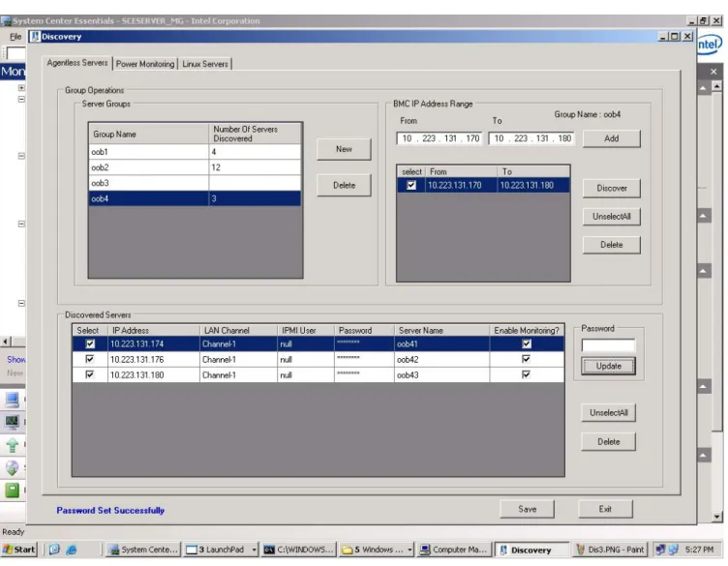Click the Windows Start button
728x566 pixels.
(x=18, y=550)
